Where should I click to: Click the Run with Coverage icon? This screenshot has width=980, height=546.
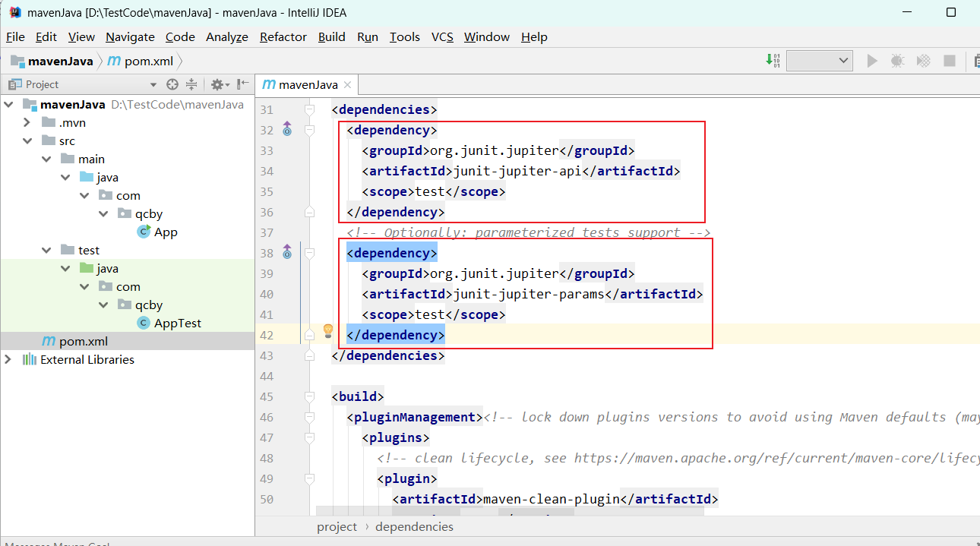click(x=923, y=61)
